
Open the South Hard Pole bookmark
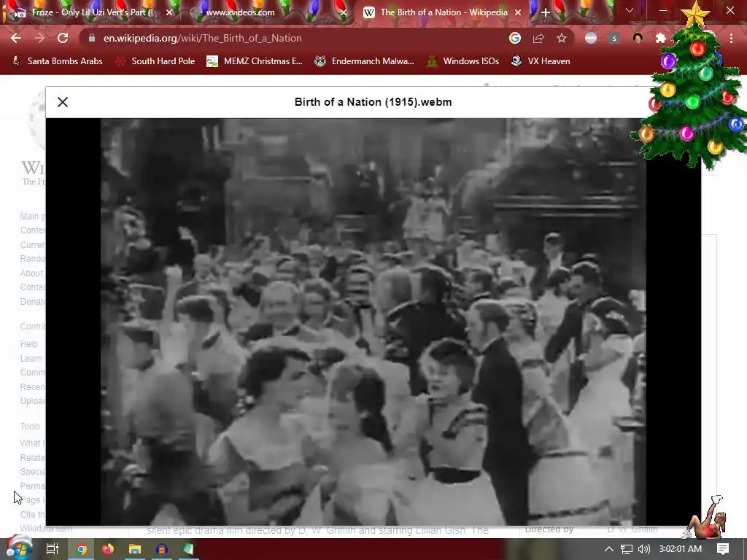[x=155, y=61]
